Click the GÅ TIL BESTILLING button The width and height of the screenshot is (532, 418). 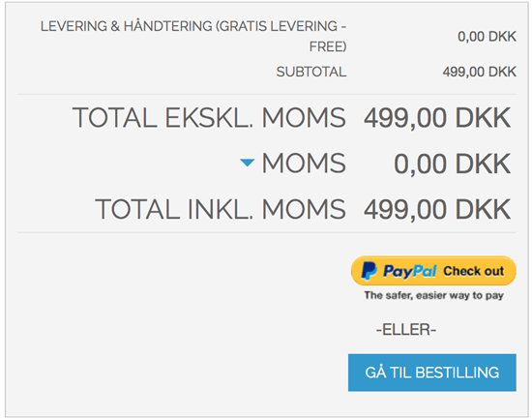[x=432, y=373]
